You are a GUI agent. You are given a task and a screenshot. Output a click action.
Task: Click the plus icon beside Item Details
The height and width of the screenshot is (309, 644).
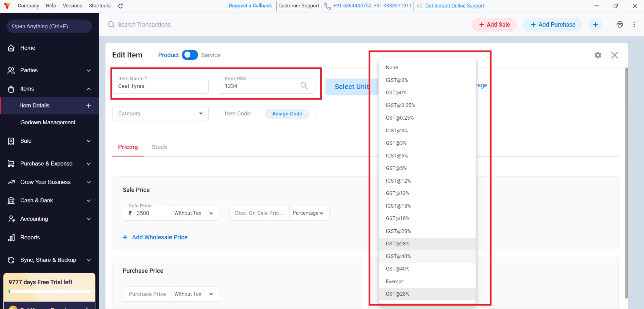click(x=89, y=106)
